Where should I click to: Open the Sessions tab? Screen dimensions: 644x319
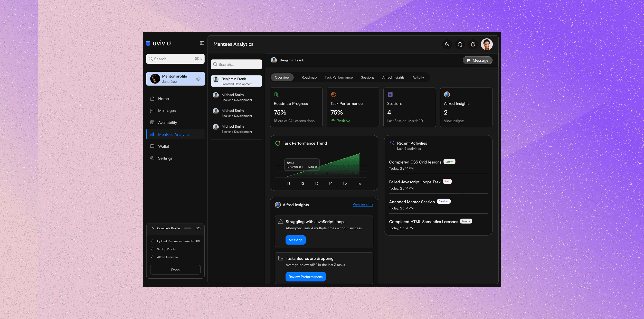[367, 77]
